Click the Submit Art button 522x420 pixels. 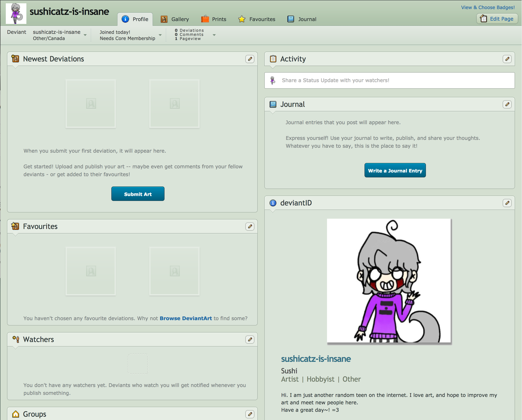pyautogui.click(x=138, y=194)
